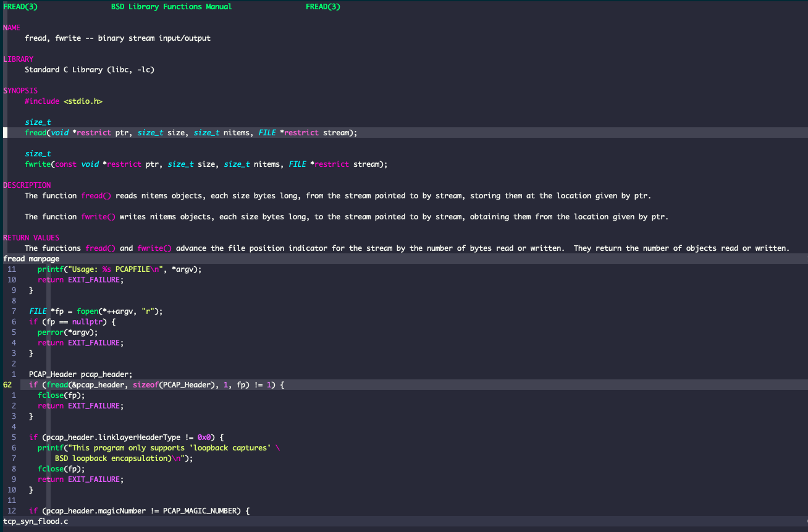The width and height of the screenshot is (808, 532).
Task: Jump to the DESCRIPTION heading
Action: pos(27,185)
